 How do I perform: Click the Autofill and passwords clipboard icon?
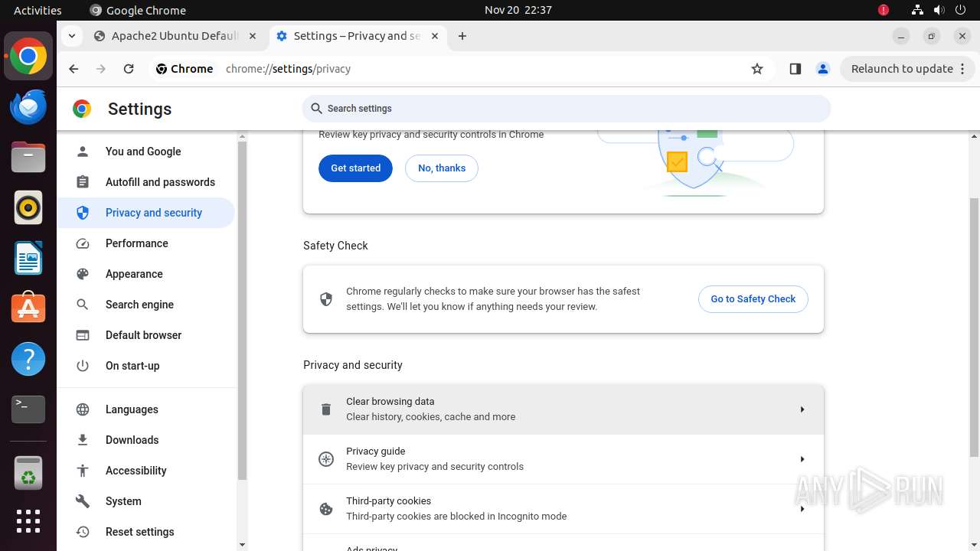(x=83, y=182)
